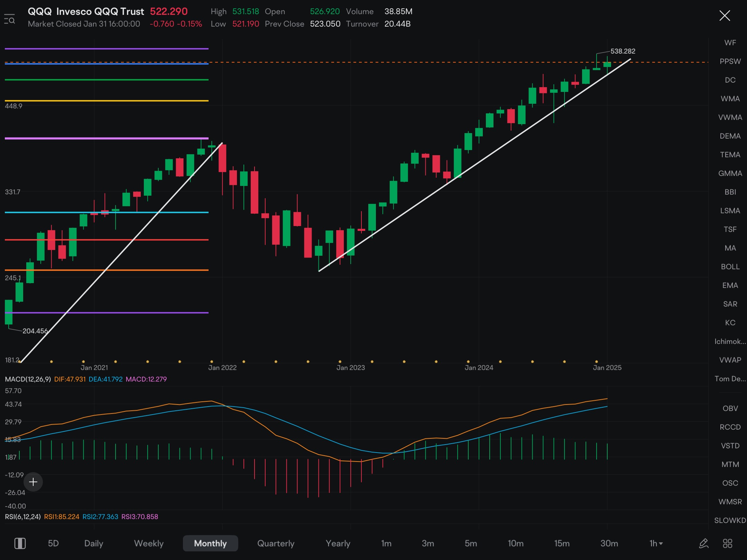Toggle the MA indicator
The width and height of the screenshot is (747, 560).
point(730,248)
